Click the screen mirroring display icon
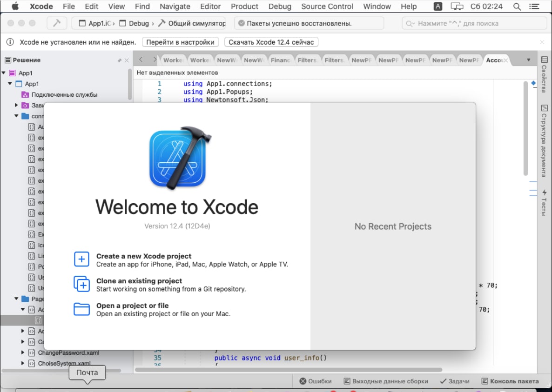 [x=457, y=7]
